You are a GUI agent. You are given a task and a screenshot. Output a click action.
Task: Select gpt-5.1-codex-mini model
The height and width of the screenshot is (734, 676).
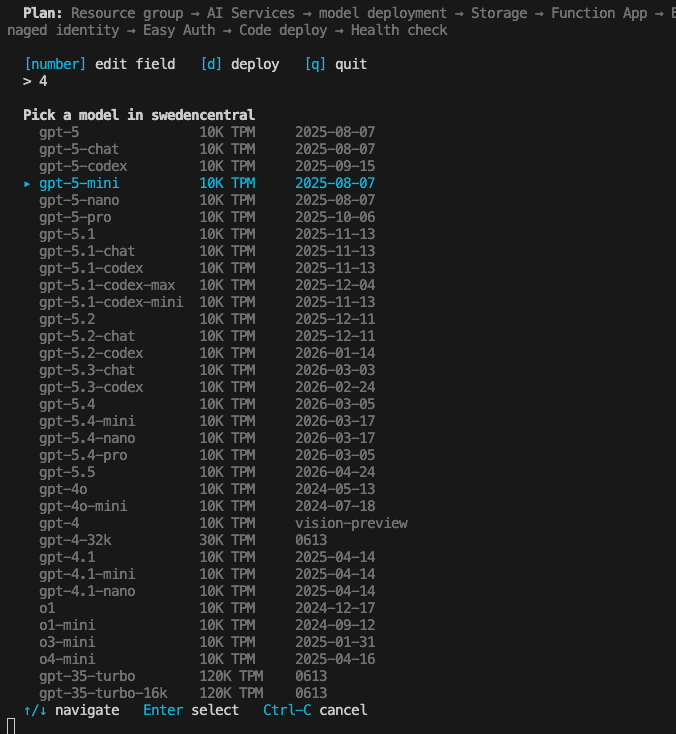coord(207,302)
